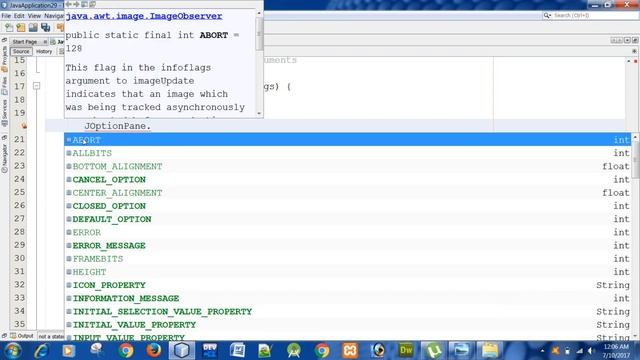Click the Save All toolbar icon

click(x=45, y=27)
